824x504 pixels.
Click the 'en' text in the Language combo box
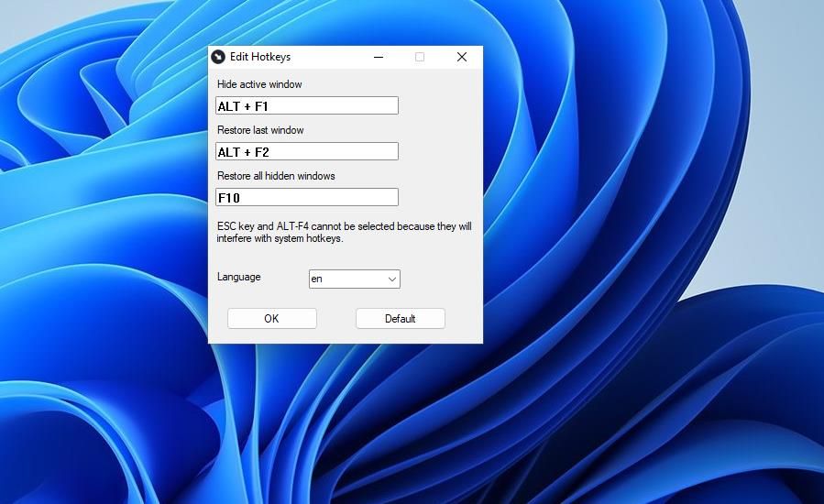point(317,279)
